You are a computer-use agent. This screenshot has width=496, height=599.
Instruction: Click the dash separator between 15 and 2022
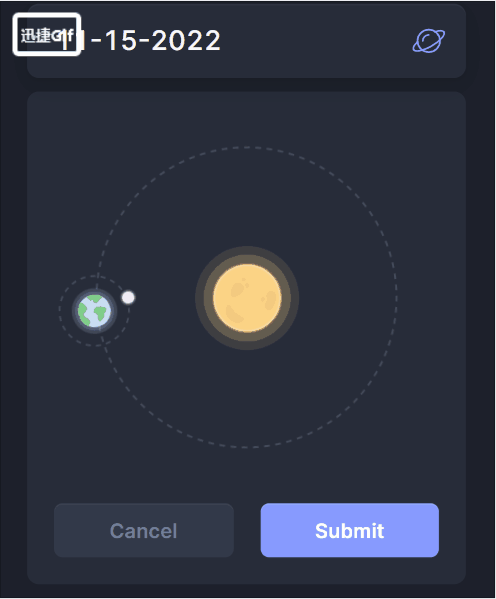pyautogui.click(x=144, y=40)
